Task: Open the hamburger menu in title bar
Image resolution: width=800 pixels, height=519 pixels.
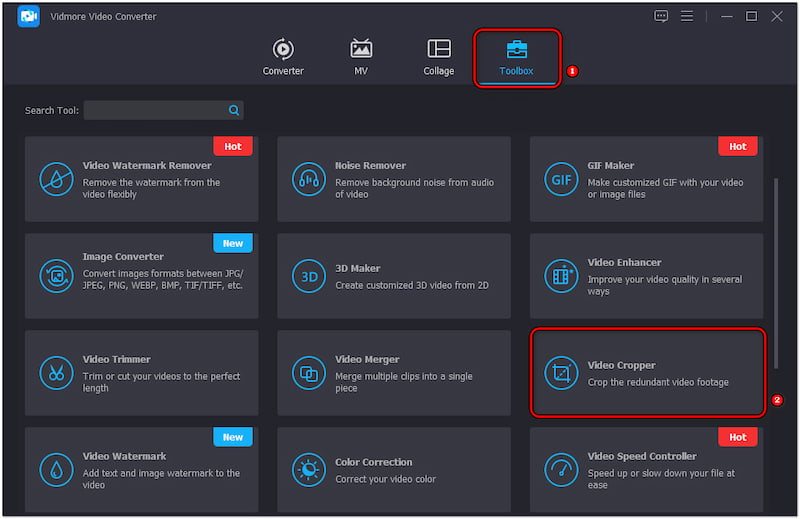Action: pyautogui.click(x=687, y=16)
